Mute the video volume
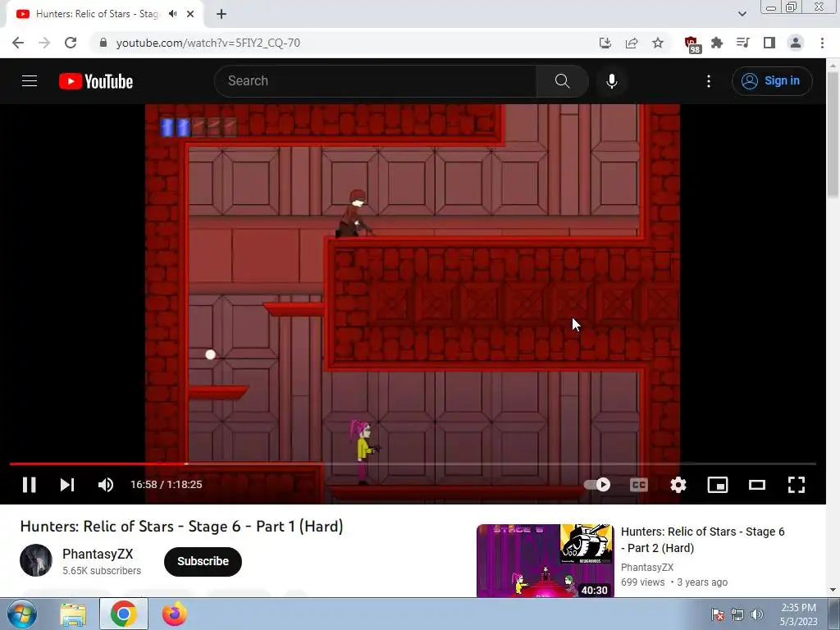Image resolution: width=840 pixels, height=630 pixels. coord(106,485)
